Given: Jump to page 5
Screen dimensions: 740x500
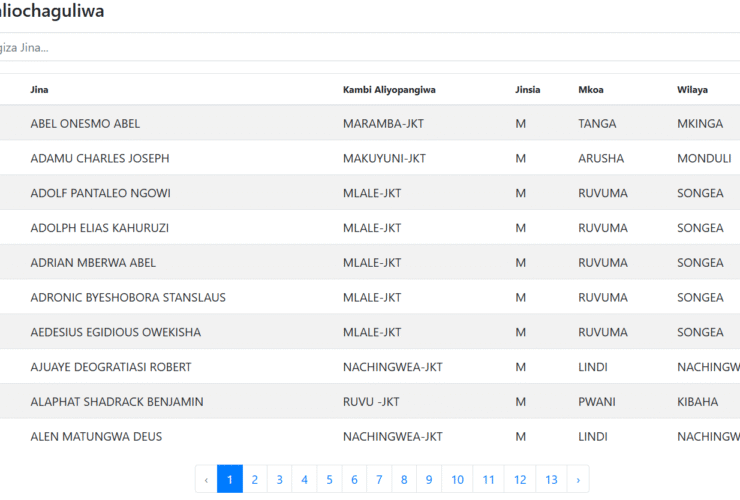Looking at the screenshot, I should (329, 480).
